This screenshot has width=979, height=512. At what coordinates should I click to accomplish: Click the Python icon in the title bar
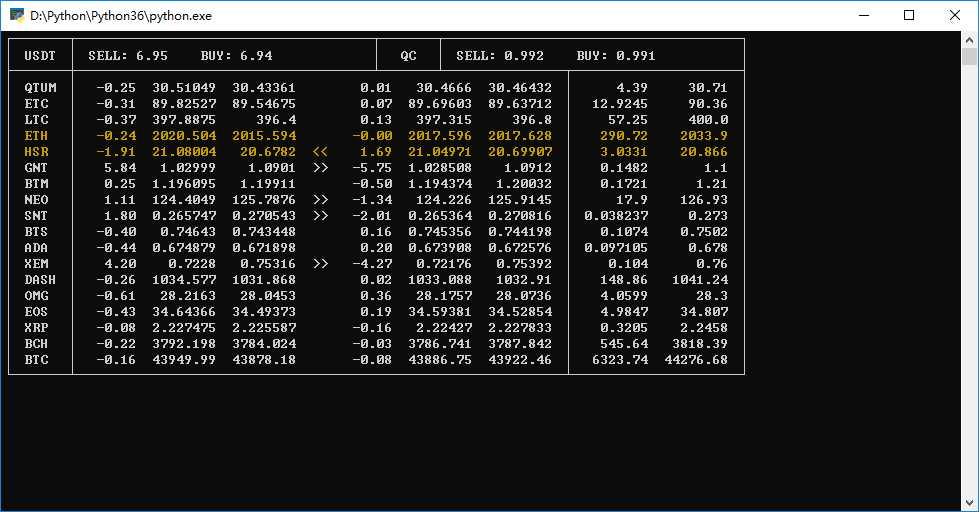pyautogui.click(x=17, y=15)
